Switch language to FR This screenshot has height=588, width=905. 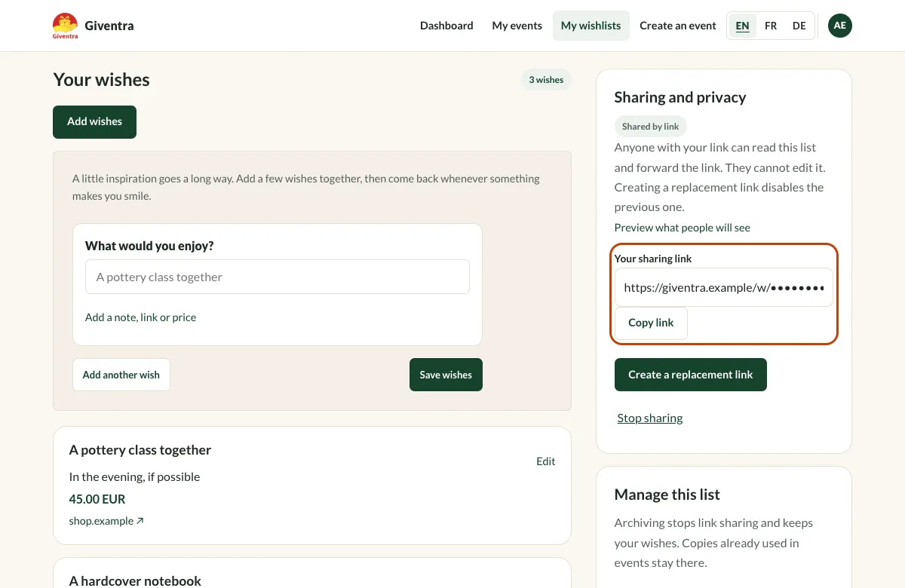tap(771, 26)
